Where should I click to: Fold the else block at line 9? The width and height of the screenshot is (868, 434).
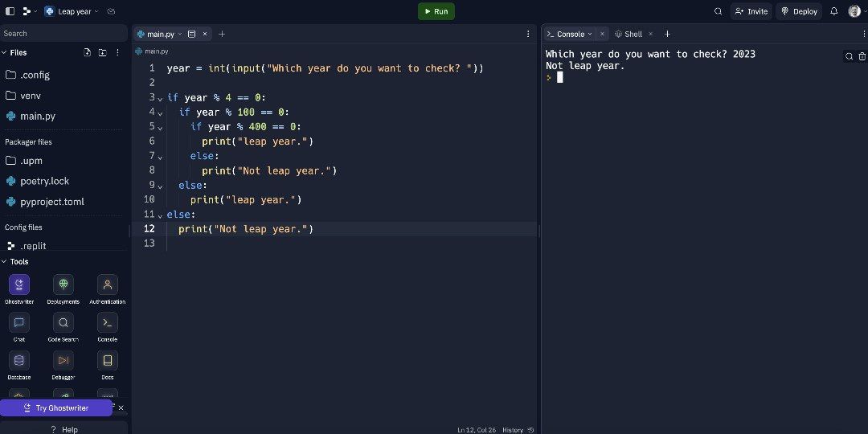point(160,186)
